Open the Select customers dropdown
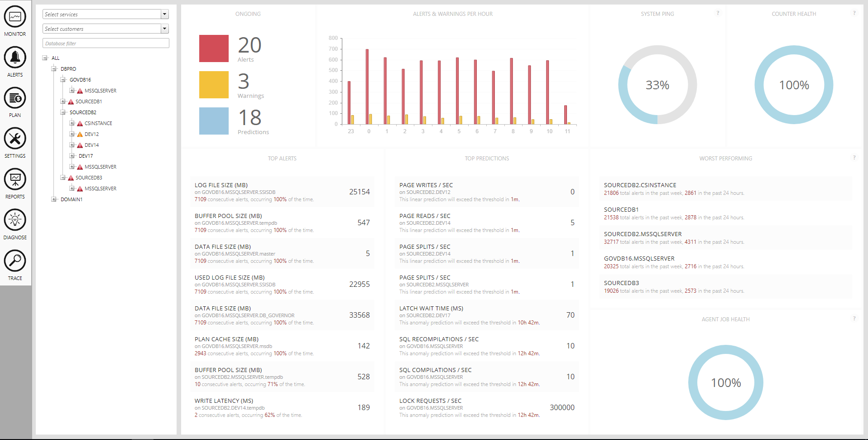The image size is (868, 440). (x=164, y=29)
